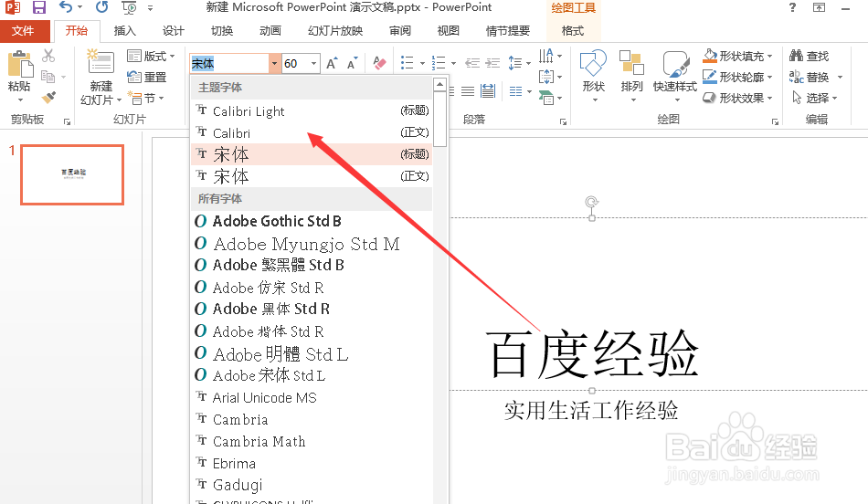Viewport: 868px width, 504px height.
Task: Open the File (文件) tab
Action: [23, 31]
